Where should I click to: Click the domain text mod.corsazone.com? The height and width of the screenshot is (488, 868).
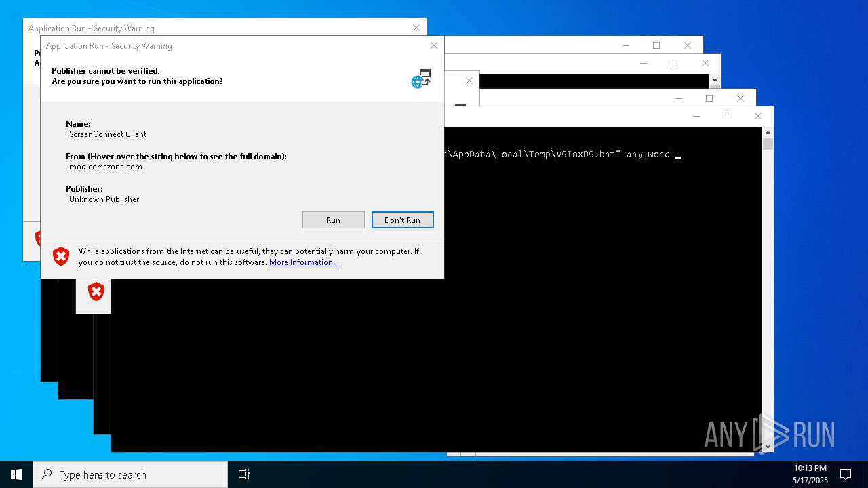[106, 167]
